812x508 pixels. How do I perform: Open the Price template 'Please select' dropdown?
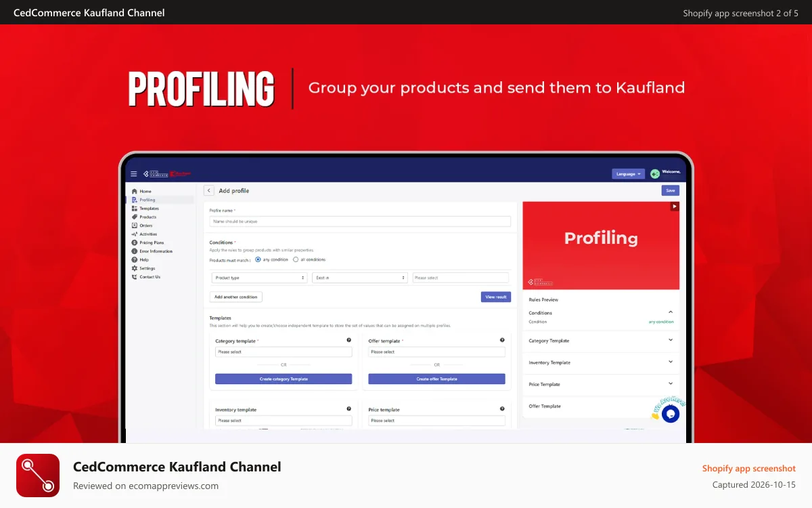point(436,421)
